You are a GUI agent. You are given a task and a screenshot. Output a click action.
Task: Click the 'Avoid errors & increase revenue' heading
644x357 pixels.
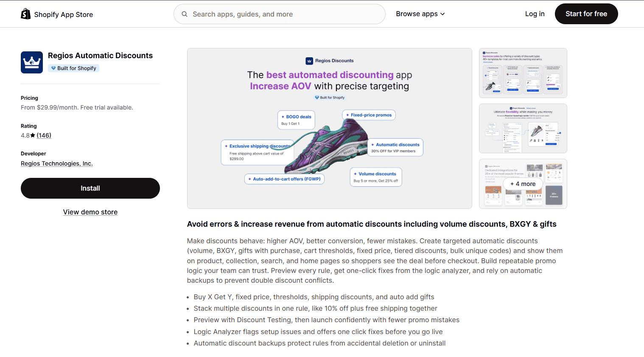click(372, 224)
